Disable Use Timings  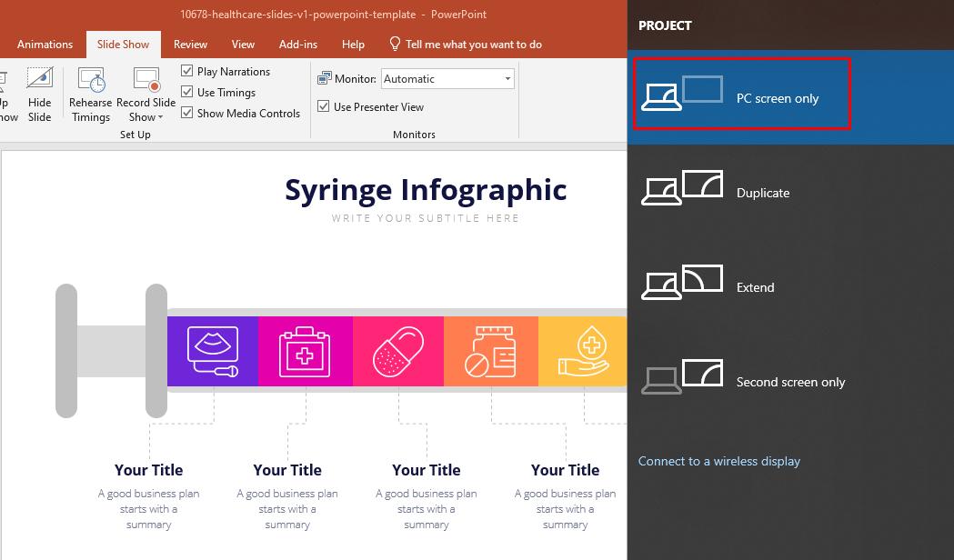coord(186,92)
